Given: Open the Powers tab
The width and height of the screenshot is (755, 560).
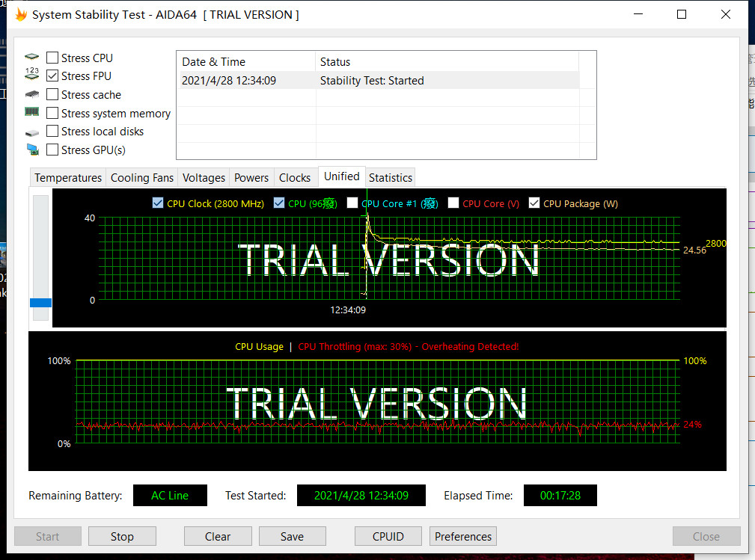Looking at the screenshot, I should point(251,177).
